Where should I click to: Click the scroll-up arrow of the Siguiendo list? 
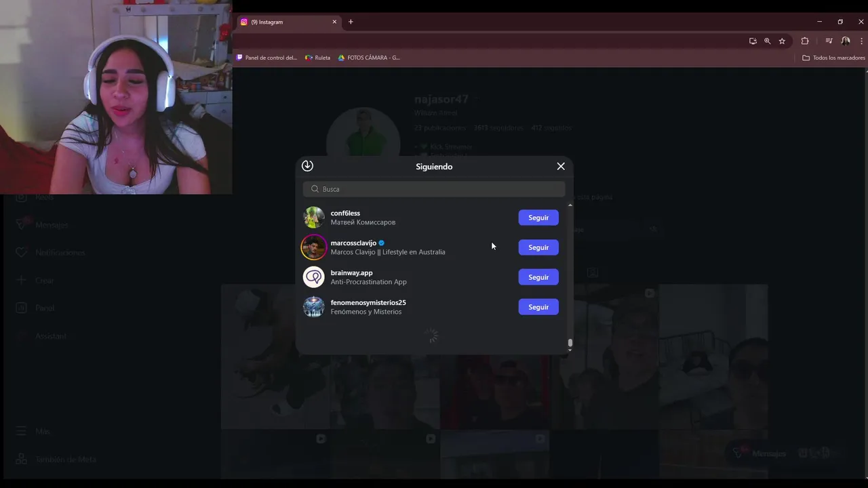tap(570, 205)
